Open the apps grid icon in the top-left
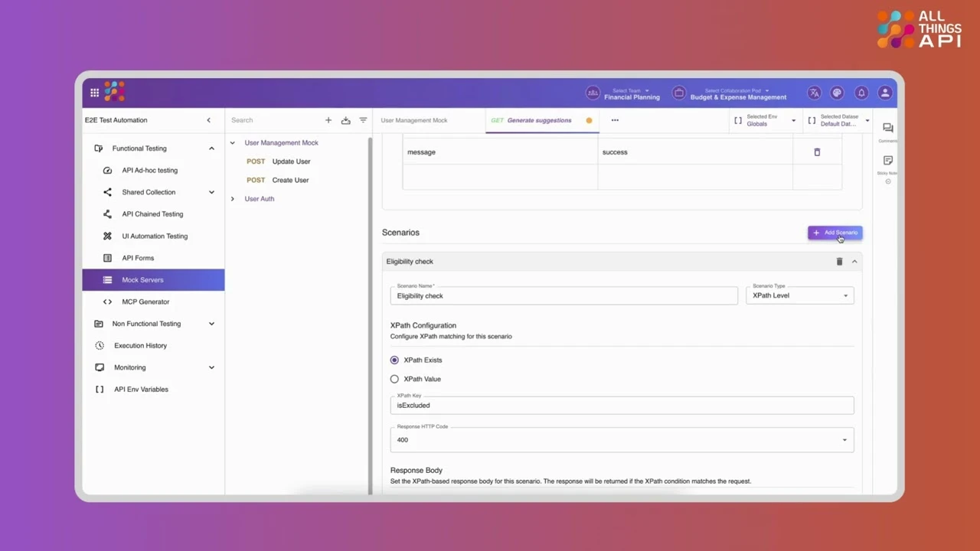 (94, 93)
